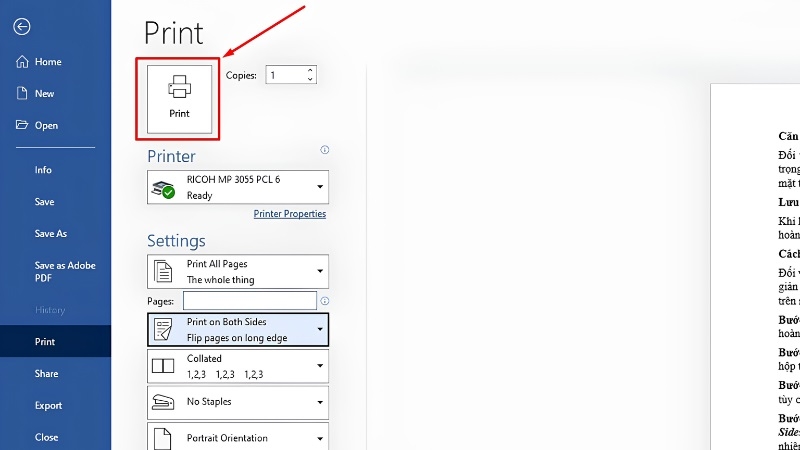Click the Pages input field

point(250,301)
